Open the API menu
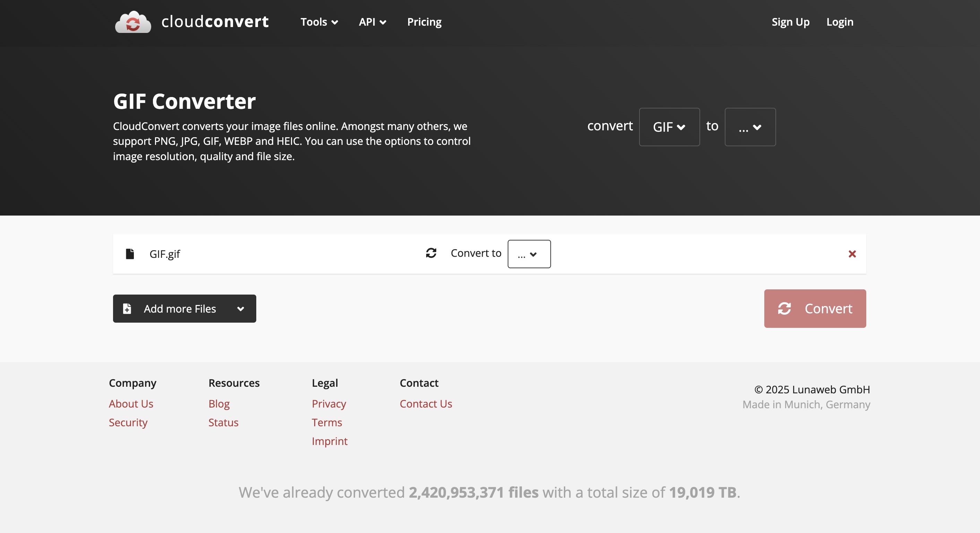Screen dimensions: 980x533 pyautogui.click(x=372, y=22)
